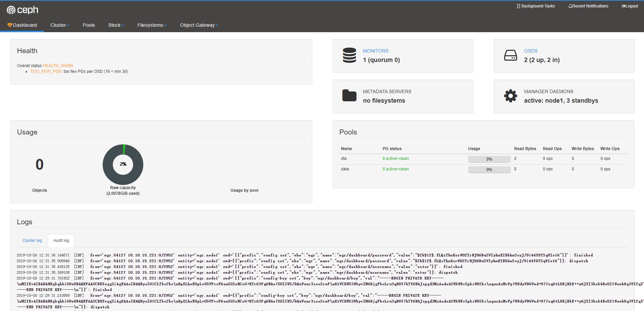Image resolution: width=644 pixels, height=311 pixels.
Task: Click the '1 (quorum 0)' monitors value
Action: 381,60
